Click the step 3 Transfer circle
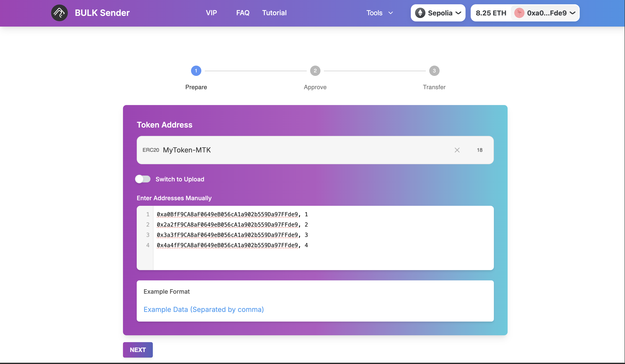 (x=434, y=71)
